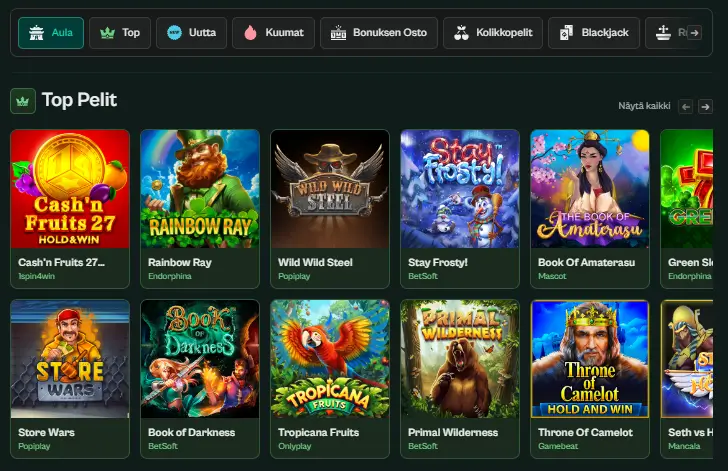Image resolution: width=728 pixels, height=471 pixels.
Task: Click the Tropicana Fruits title text
Action: click(318, 432)
